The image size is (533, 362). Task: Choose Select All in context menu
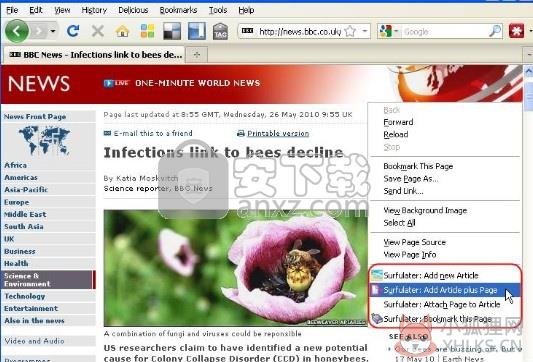point(399,223)
